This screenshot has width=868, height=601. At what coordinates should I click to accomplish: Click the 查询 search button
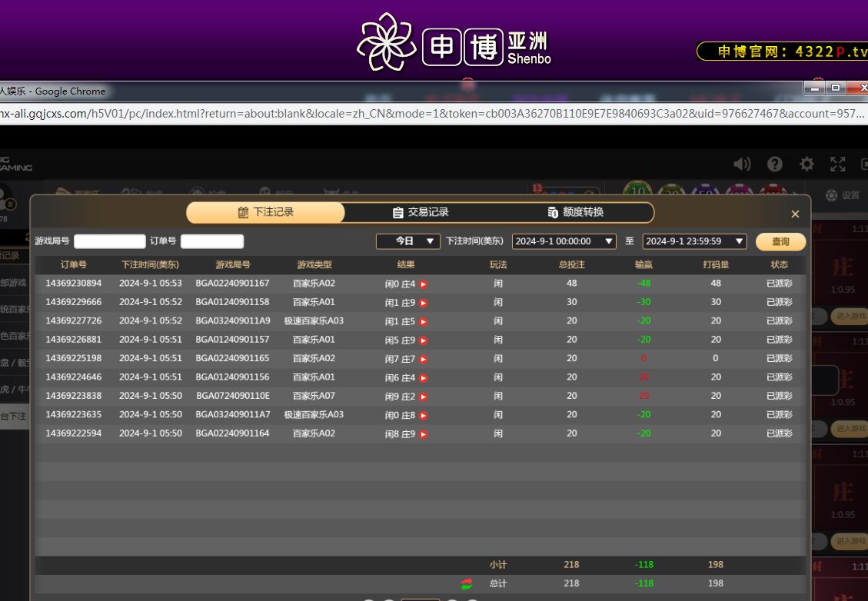coord(780,241)
